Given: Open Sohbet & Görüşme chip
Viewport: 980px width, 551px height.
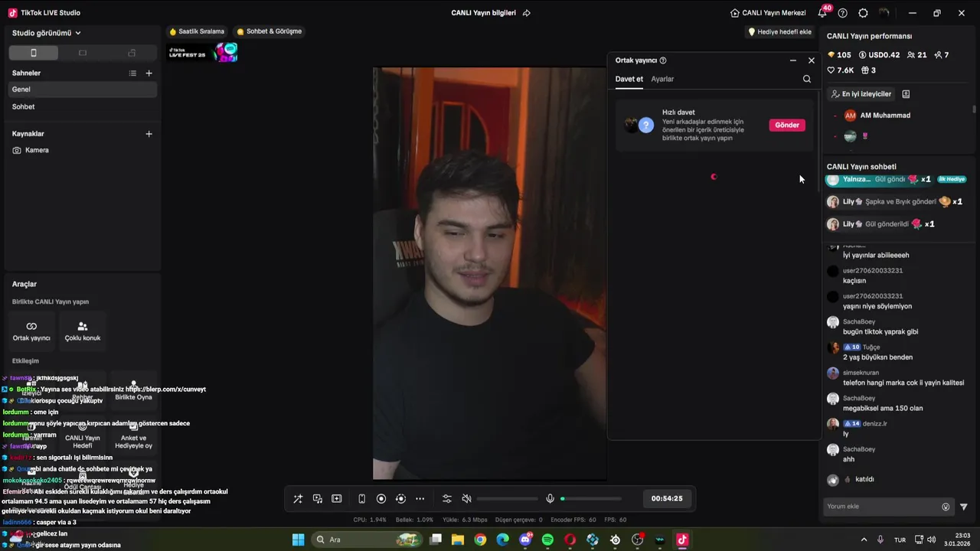Looking at the screenshot, I should click(269, 31).
